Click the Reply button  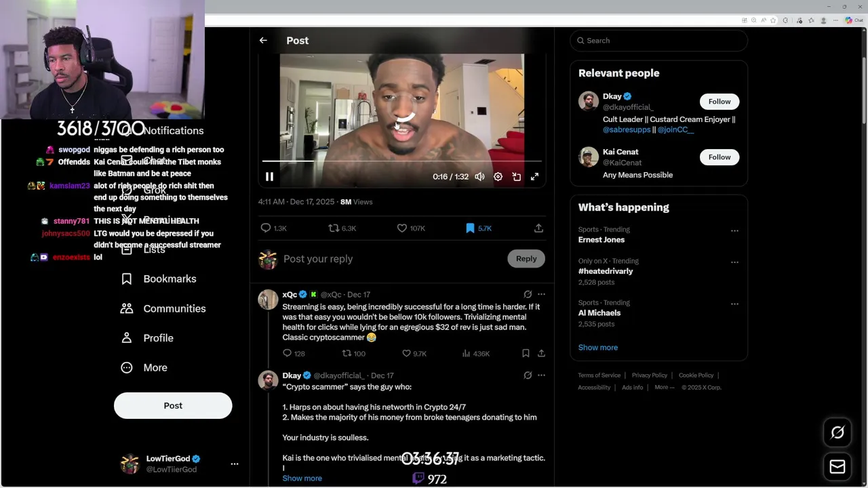point(526,258)
